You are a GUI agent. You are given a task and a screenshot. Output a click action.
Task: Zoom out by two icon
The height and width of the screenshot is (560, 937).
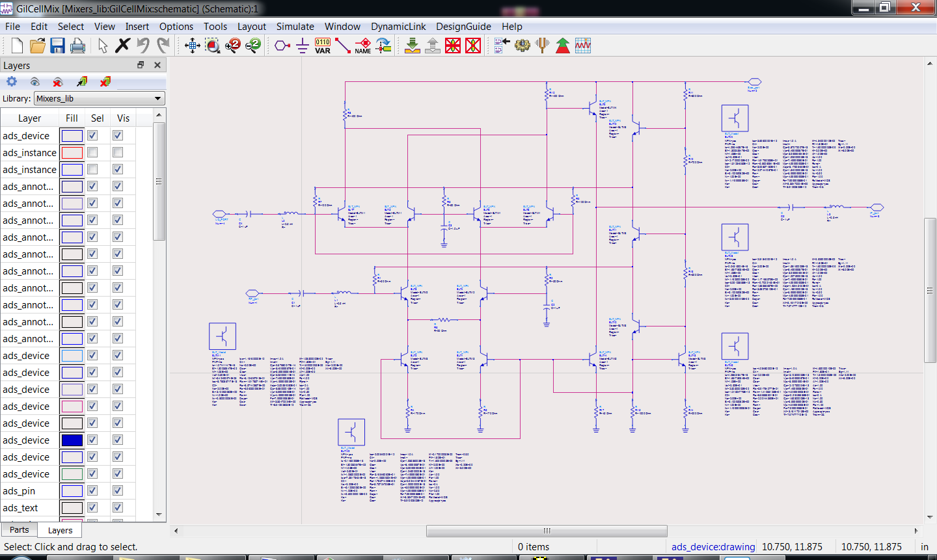[253, 46]
